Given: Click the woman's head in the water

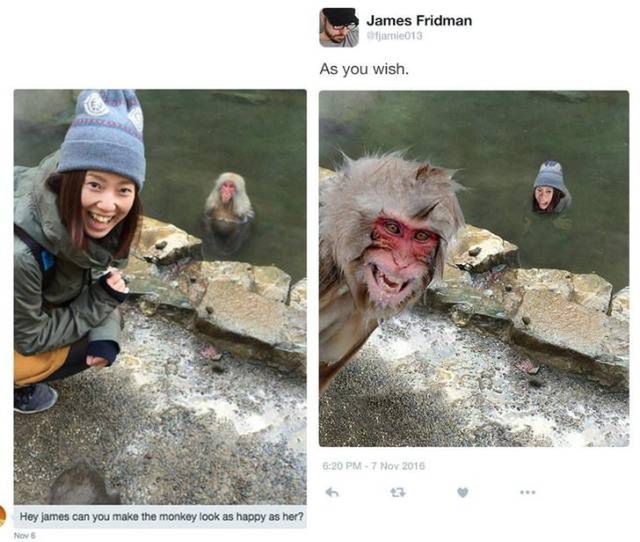Looking at the screenshot, I should (551, 189).
